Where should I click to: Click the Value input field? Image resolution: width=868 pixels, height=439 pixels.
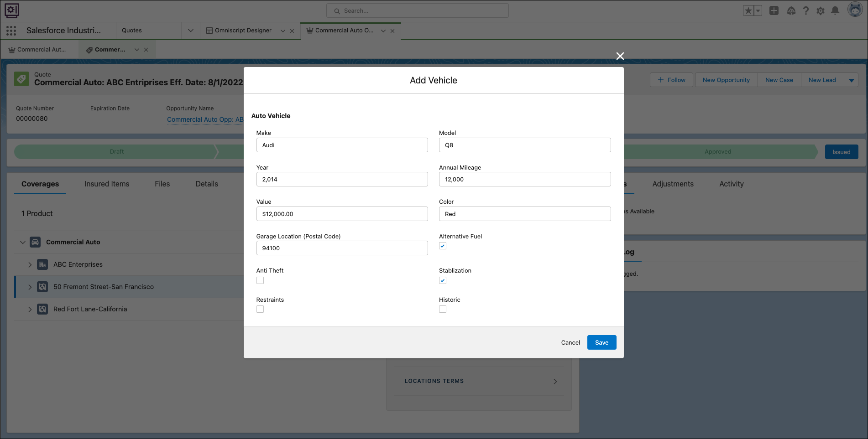(342, 214)
